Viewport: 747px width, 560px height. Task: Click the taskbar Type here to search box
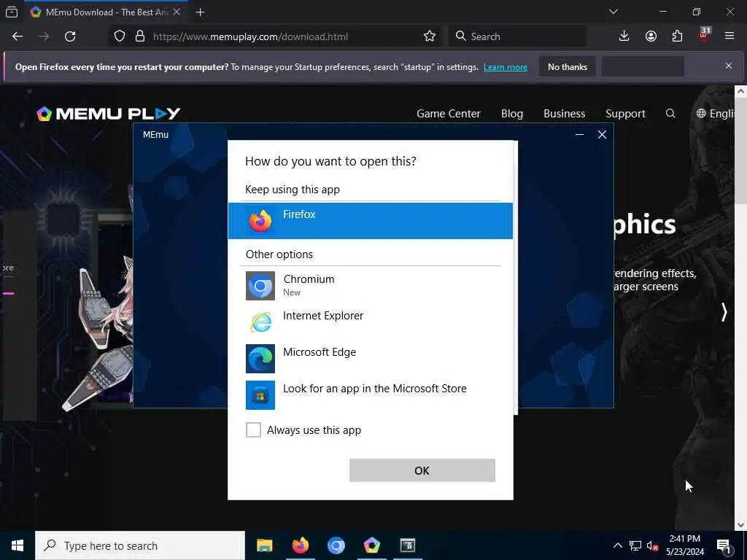point(140,545)
